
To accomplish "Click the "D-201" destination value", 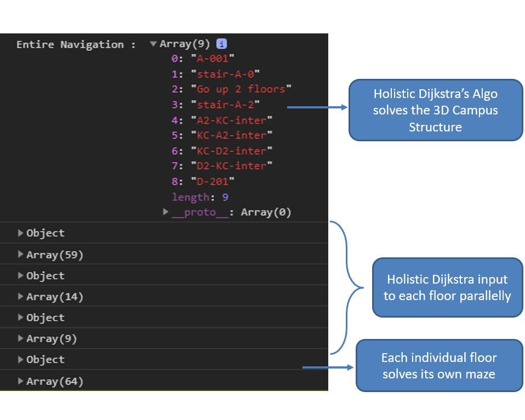I will (x=213, y=181).
